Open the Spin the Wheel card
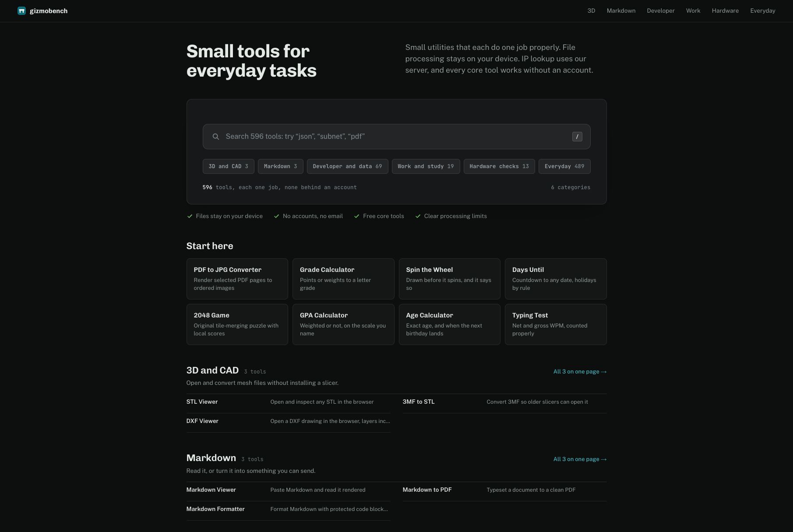The width and height of the screenshot is (793, 532). click(x=450, y=279)
